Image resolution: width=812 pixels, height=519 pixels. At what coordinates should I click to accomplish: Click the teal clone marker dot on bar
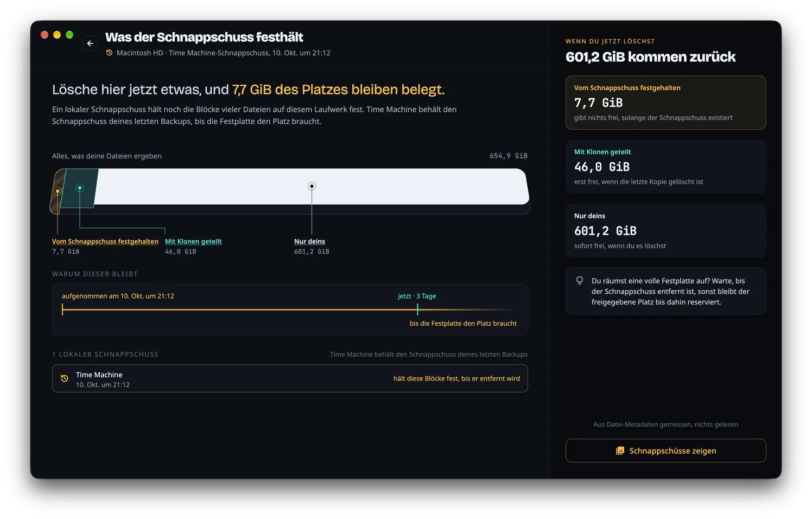pos(80,188)
